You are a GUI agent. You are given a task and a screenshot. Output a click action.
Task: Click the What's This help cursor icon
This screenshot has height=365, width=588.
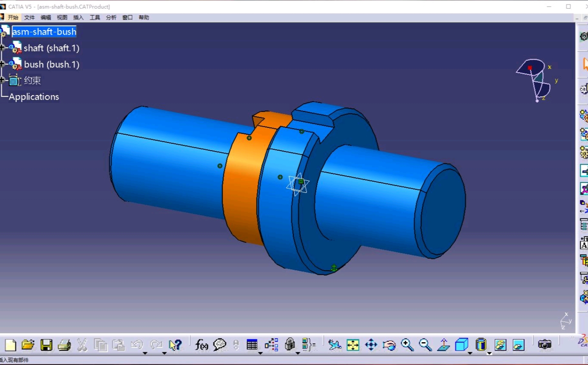(x=175, y=345)
